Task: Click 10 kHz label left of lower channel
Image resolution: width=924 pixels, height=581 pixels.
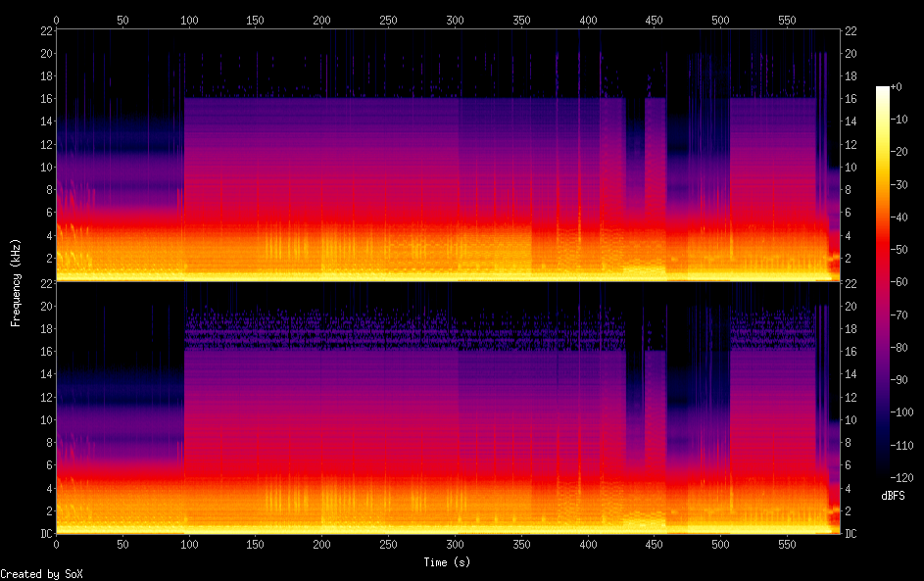Action: coord(44,419)
